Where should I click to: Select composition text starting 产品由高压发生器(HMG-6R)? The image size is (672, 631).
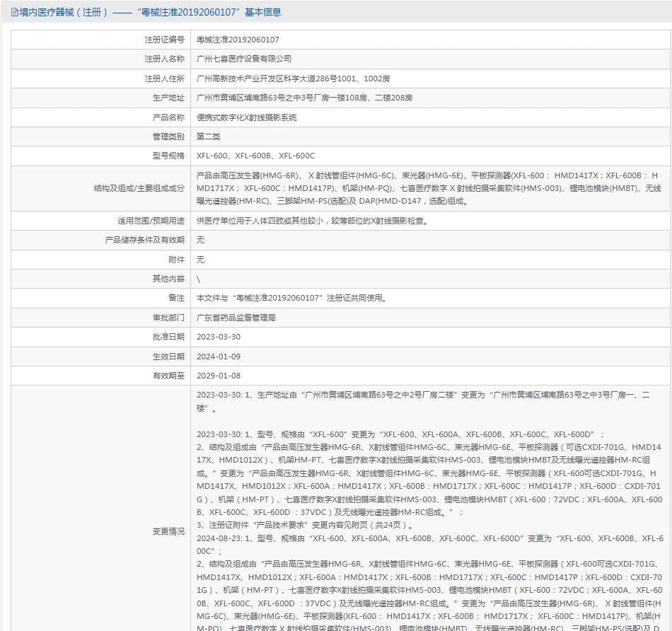[x=429, y=189]
